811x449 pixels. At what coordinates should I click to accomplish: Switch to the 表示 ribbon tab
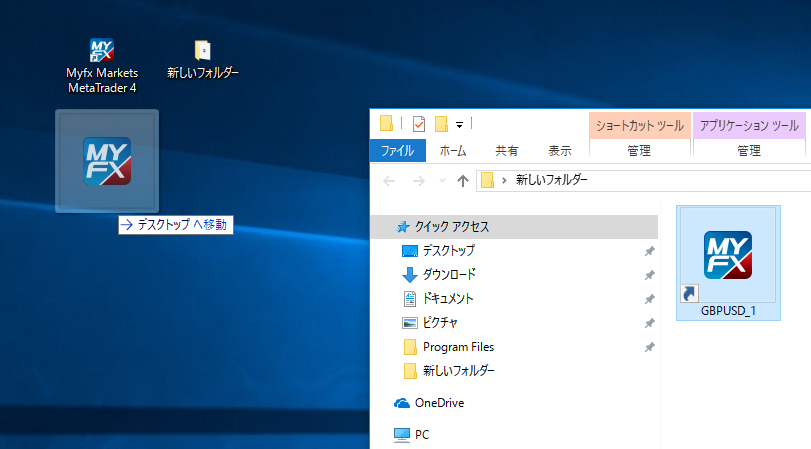click(560, 151)
